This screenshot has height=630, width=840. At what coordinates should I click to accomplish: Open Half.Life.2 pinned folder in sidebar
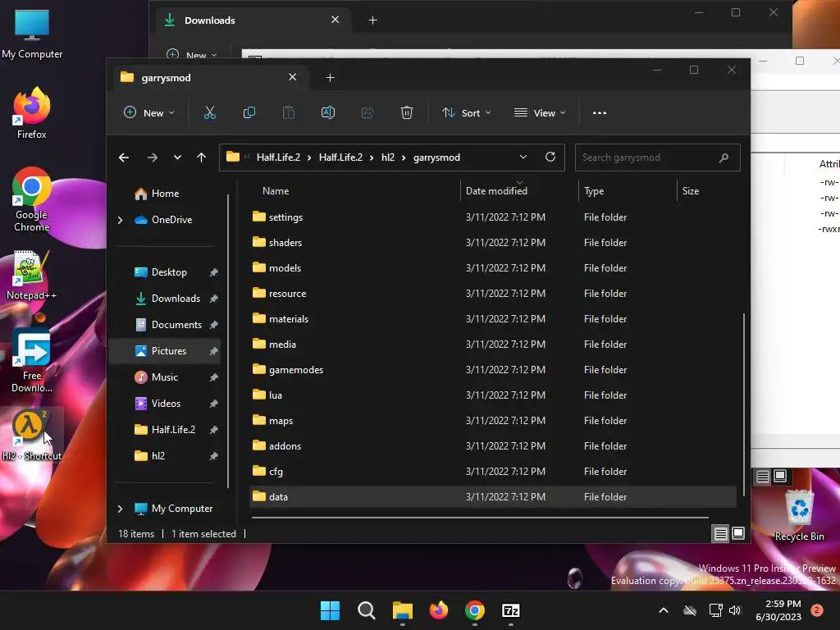pos(173,430)
